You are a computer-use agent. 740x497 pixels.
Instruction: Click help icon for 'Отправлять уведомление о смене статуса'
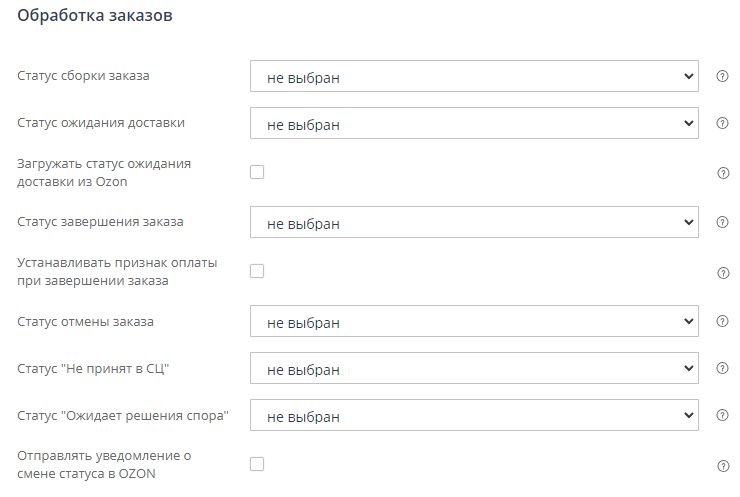(723, 466)
